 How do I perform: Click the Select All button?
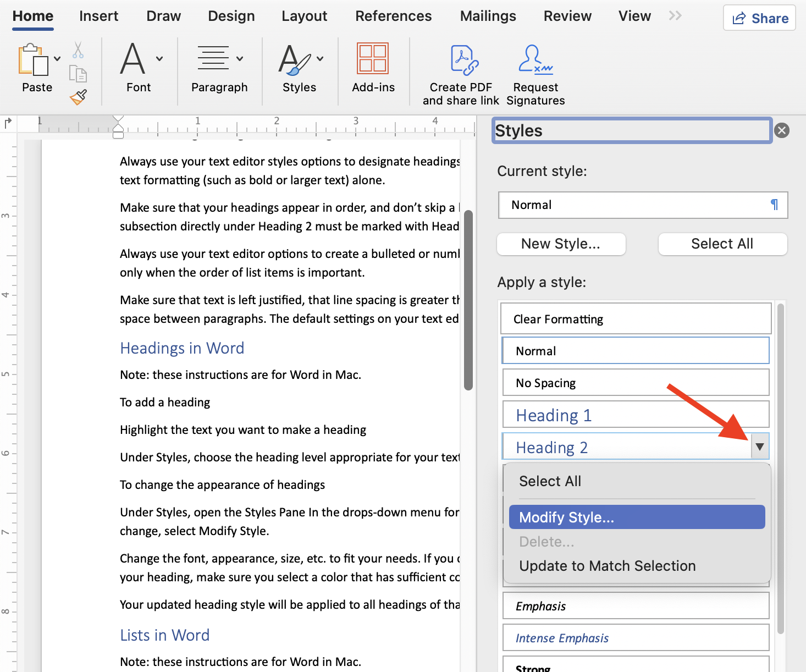click(x=722, y=244)
